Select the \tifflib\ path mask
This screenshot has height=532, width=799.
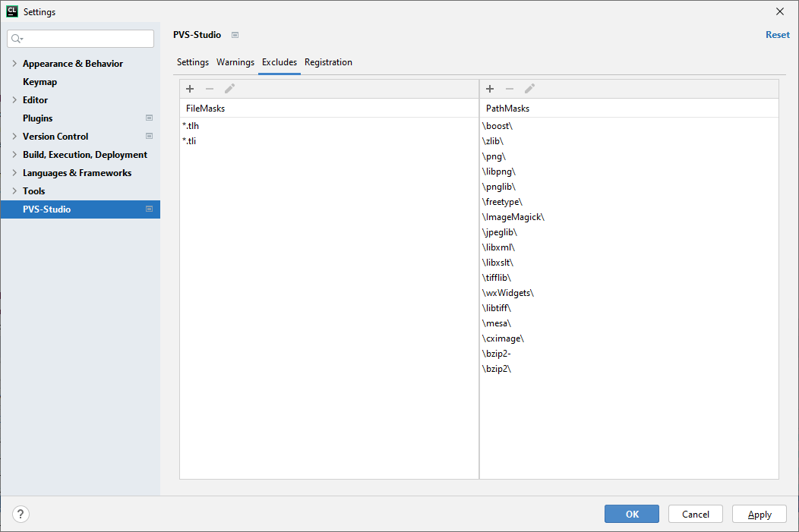pos(630,278)
